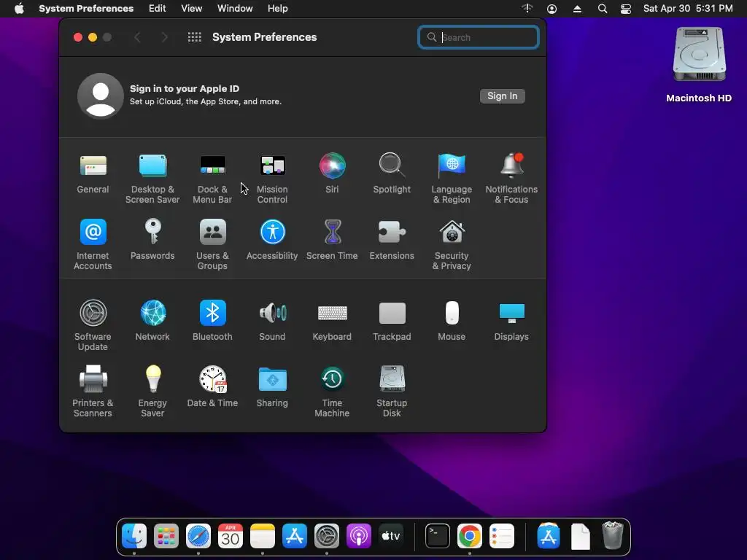Screen dimensions: 747x560
Task: Open Sharing preferences
Action: [272, 386]
